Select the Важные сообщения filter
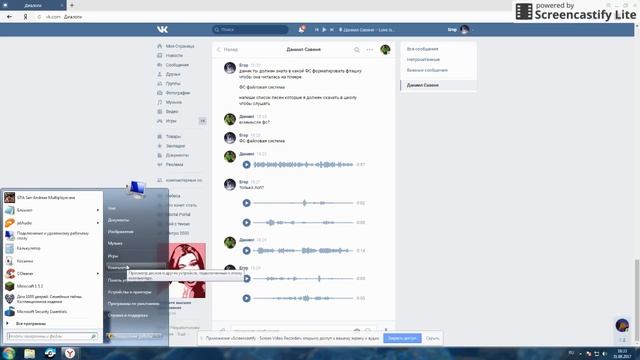640x360 pixels. 427,70
